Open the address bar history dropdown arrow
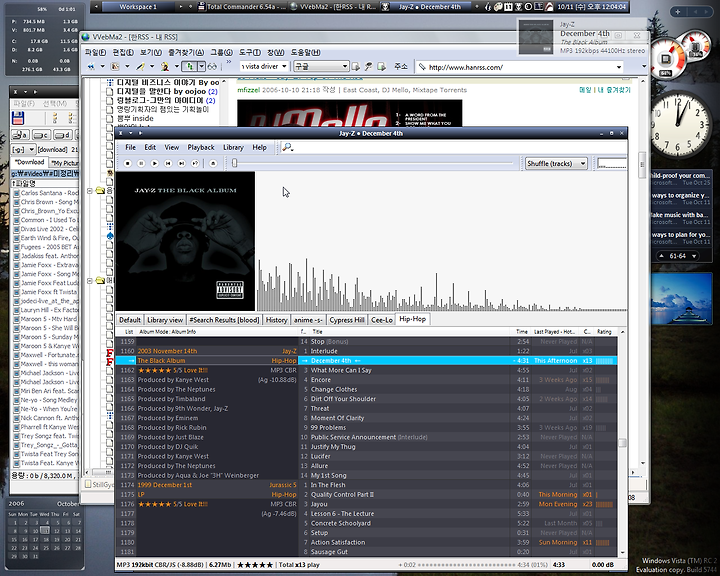The height and width of the screenshot is (576, 720). 619,68
